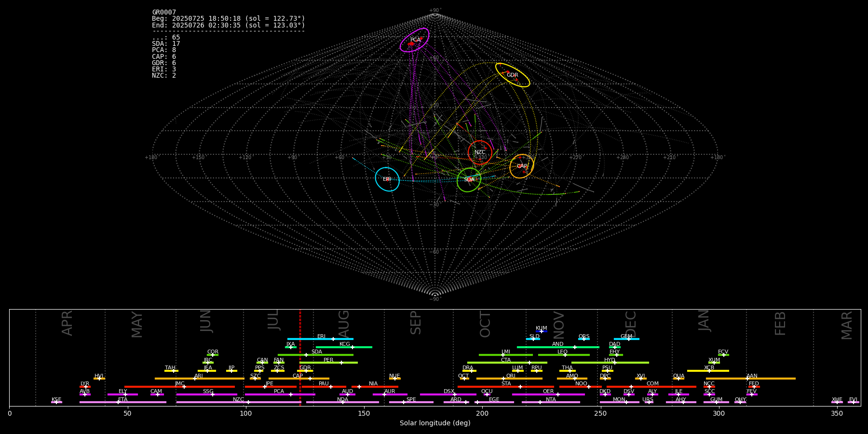Click the magenta OER shower bar in timeline
The image size is (868, 434).
548,394
